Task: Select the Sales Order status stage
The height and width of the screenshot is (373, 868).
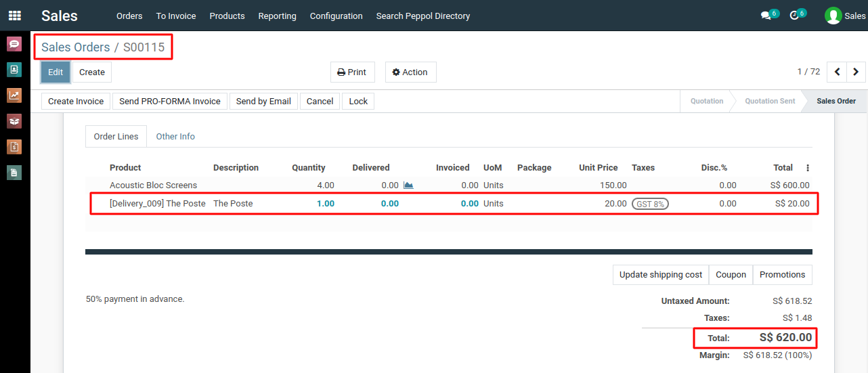Action: [836, 101]
